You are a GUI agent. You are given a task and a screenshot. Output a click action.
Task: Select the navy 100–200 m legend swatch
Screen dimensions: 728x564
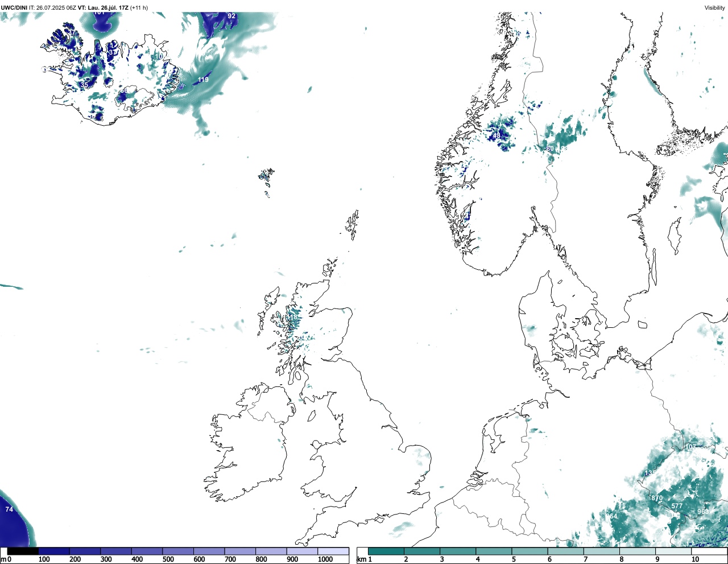click(x=54, y=551)
